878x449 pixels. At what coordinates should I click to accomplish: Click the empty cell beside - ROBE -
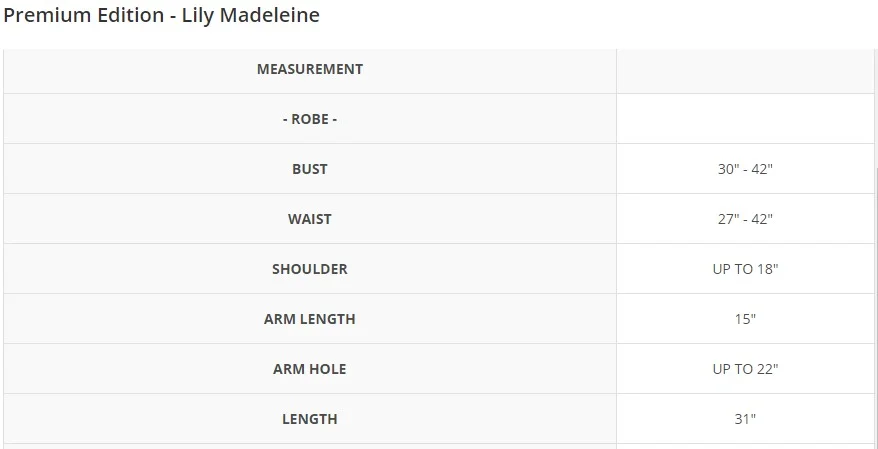click(x=745, y=119)
